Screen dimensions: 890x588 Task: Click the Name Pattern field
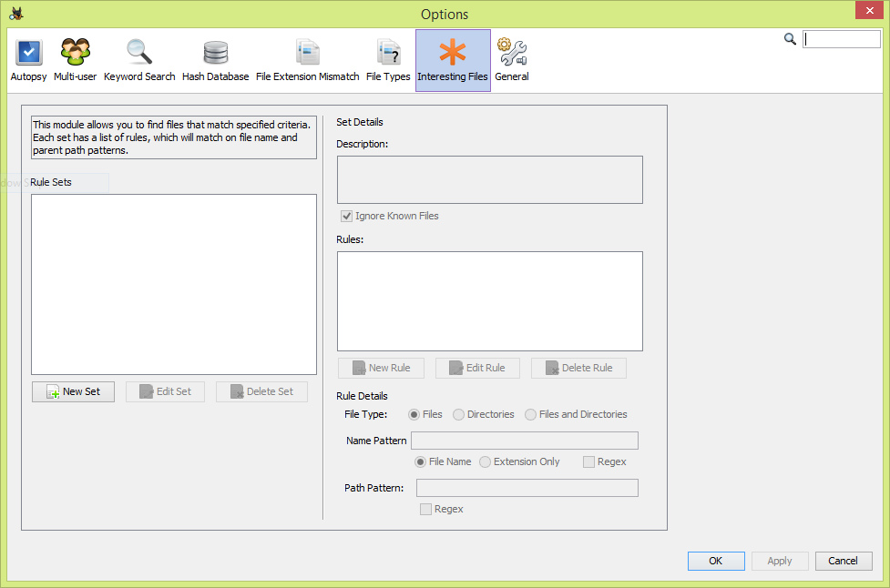tap(525, 441)
